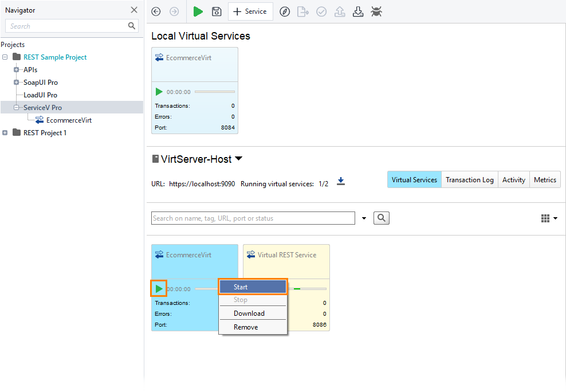Open the grid view layout dropdown
The height and width of the screenshot is (392, 566).
[x=549, y=218]
